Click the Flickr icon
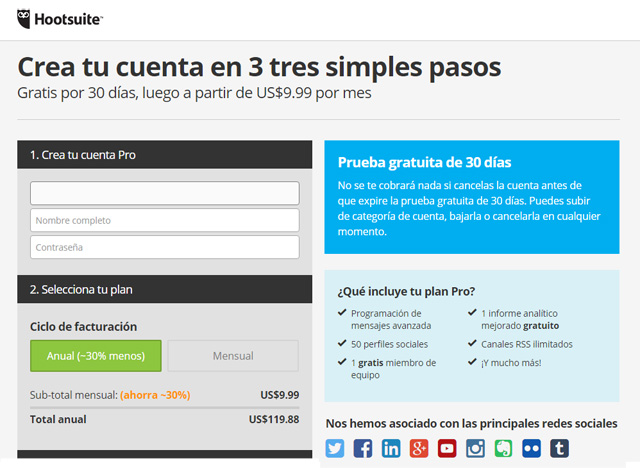 coord(532,448)
